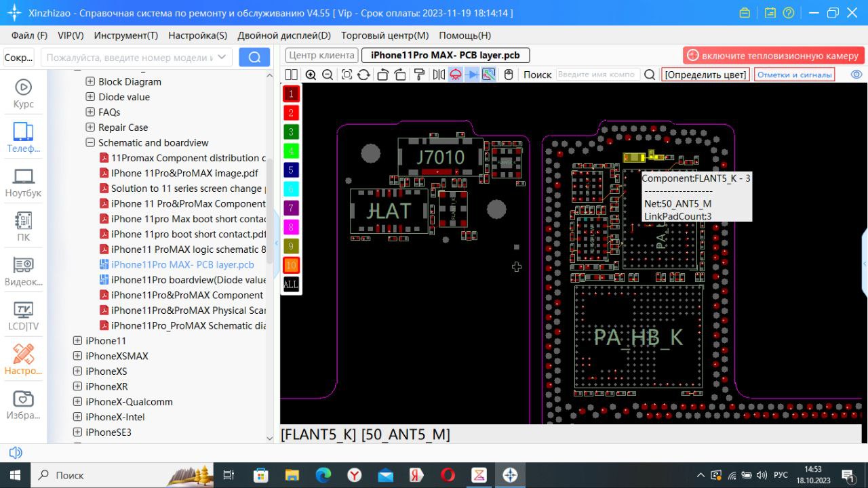The width and height of the screenshot is (868, 488).
Task: Switch to the Центр клиента tab
Action: click(x=321, y=56)
